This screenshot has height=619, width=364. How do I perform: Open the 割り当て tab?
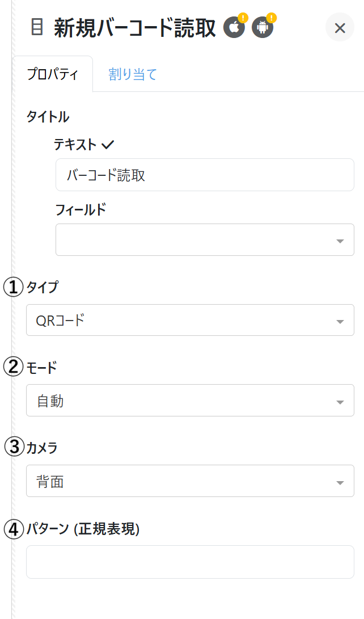pyautogui.click(x=133, y=74)
